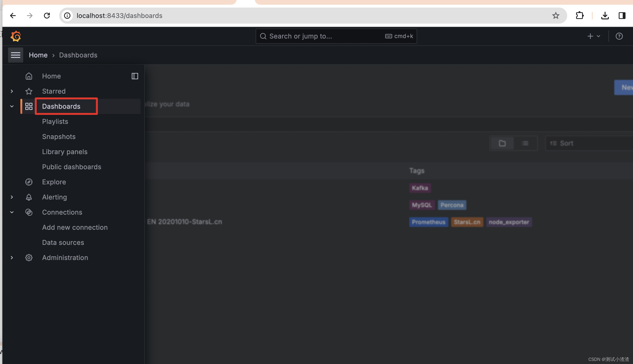Open browser extensions puzzle icon
The width and height of the screenshot is (633, 364).
click(x=580, y=16)
